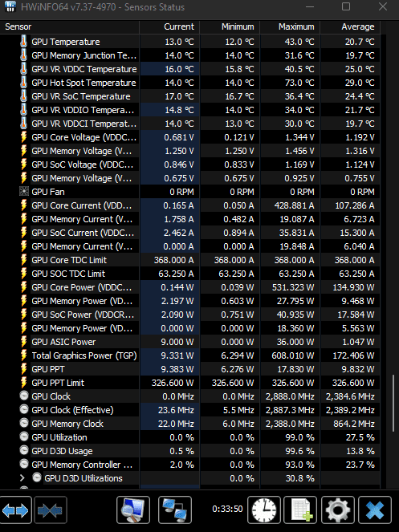Expand the GPU D3D Utilizations group

pos(22,478)
